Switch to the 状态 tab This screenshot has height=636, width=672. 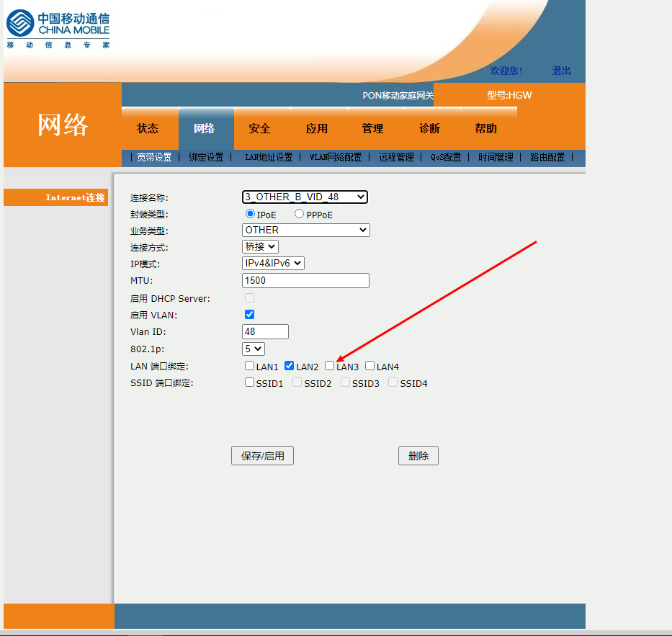point(148,128)
